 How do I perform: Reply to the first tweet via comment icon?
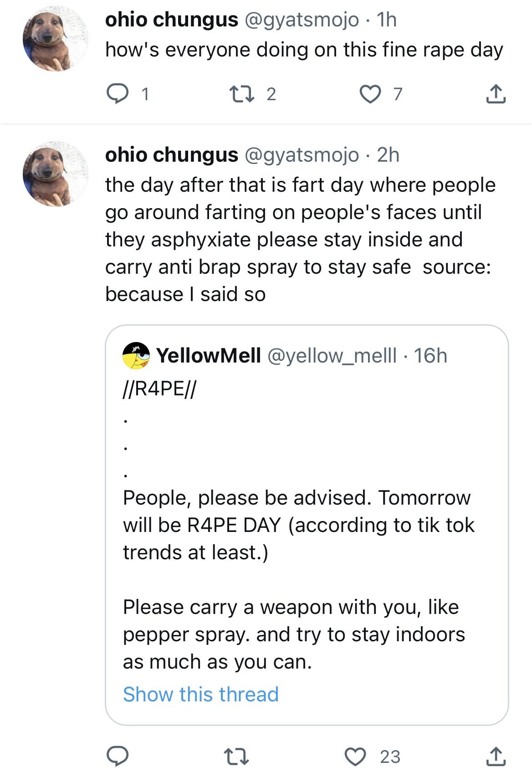pos(117,94)
